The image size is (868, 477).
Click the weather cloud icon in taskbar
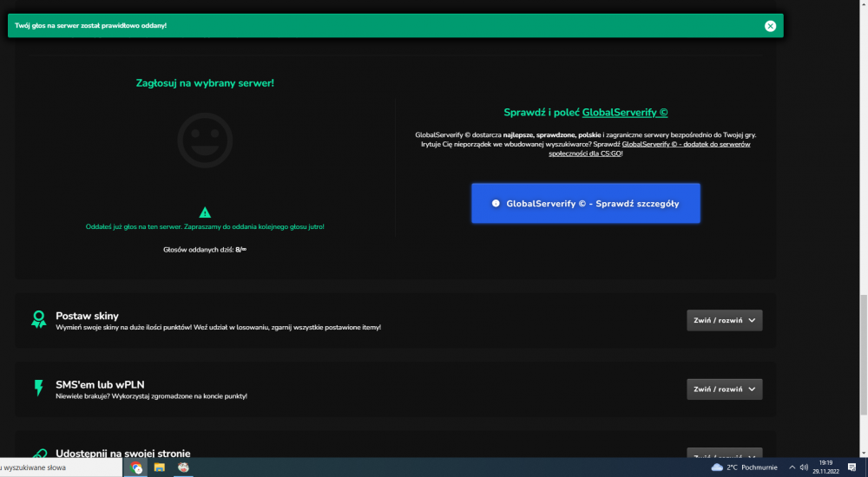717,467
